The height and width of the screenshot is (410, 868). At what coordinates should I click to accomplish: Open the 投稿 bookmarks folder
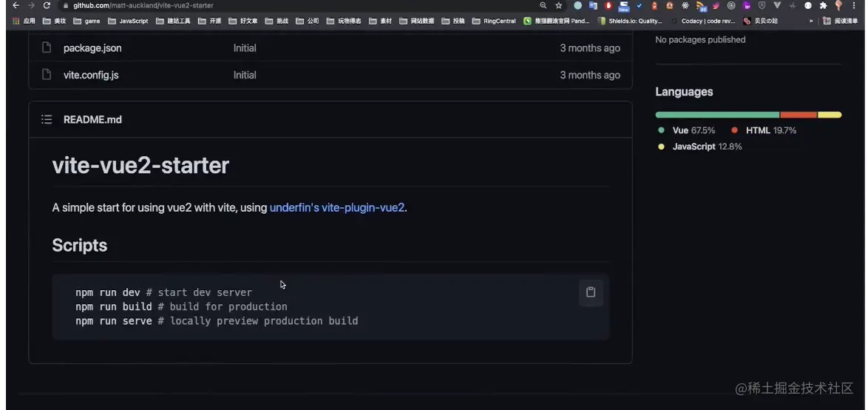pyautogui.click(x=452, y=21)
